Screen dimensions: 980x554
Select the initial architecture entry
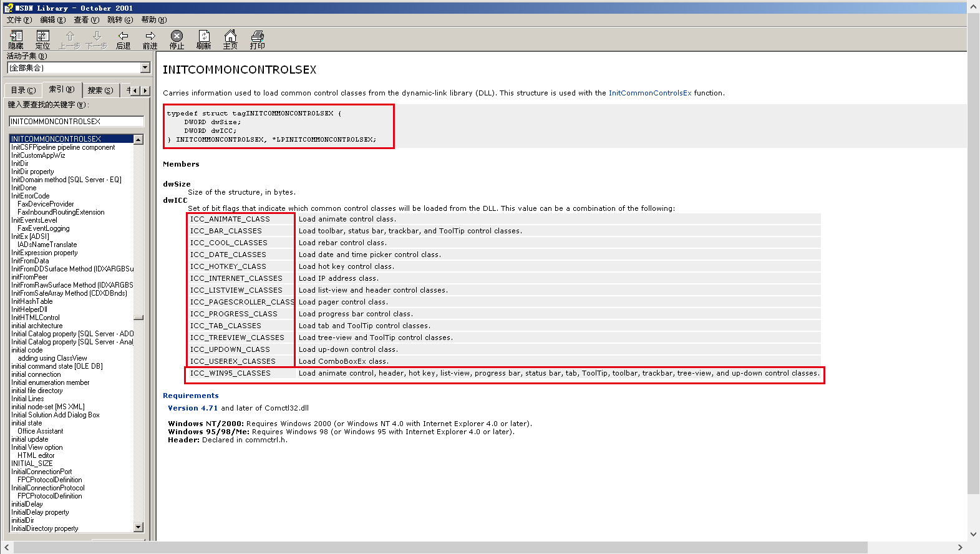(37, 326)
